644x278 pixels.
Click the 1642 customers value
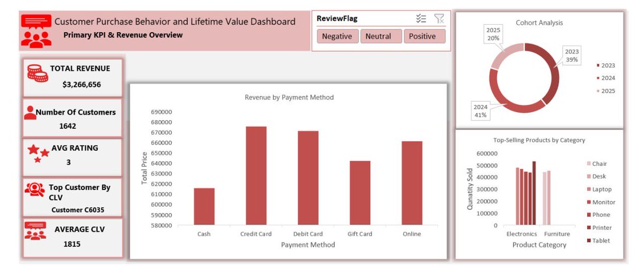coord(68,126)
